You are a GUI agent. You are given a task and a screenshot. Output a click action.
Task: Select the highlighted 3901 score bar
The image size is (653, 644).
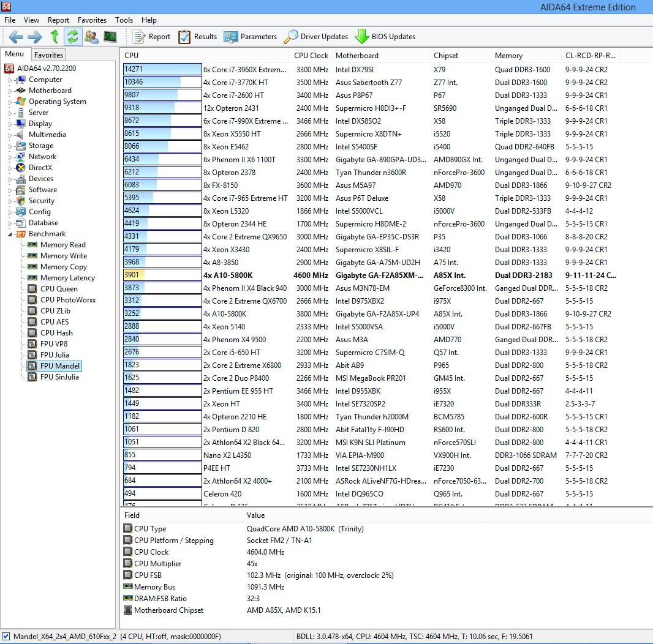162,275
